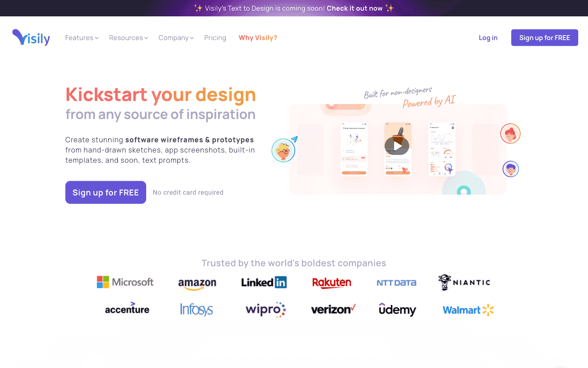Click the Log in link

point(488,38)
